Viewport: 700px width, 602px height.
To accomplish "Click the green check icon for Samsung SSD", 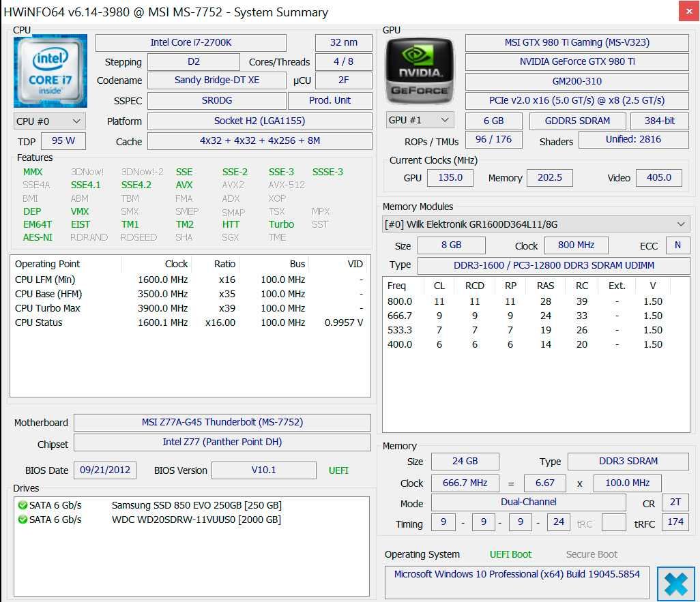I will click(23, 505).
